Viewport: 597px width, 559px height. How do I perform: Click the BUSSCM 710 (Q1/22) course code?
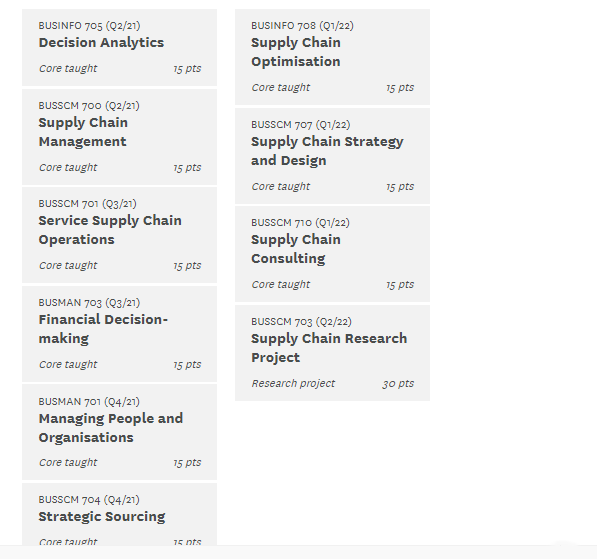tap(300, 222)
